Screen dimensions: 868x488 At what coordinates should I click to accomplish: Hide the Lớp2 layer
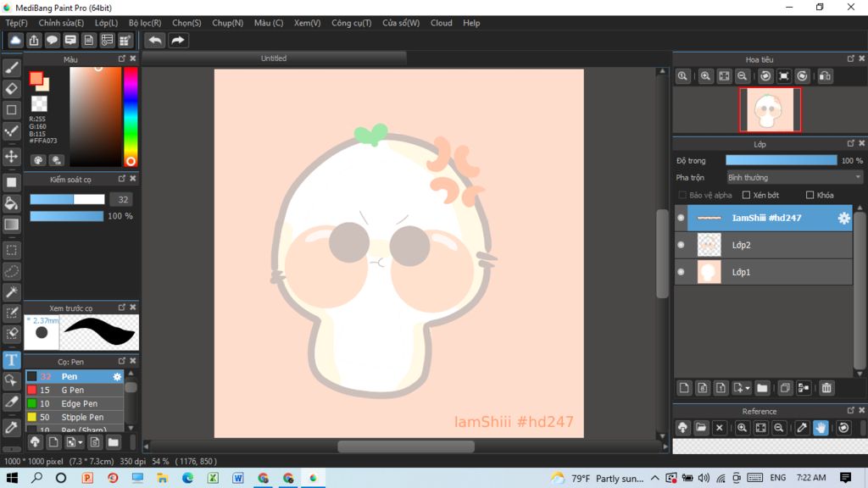681,245
